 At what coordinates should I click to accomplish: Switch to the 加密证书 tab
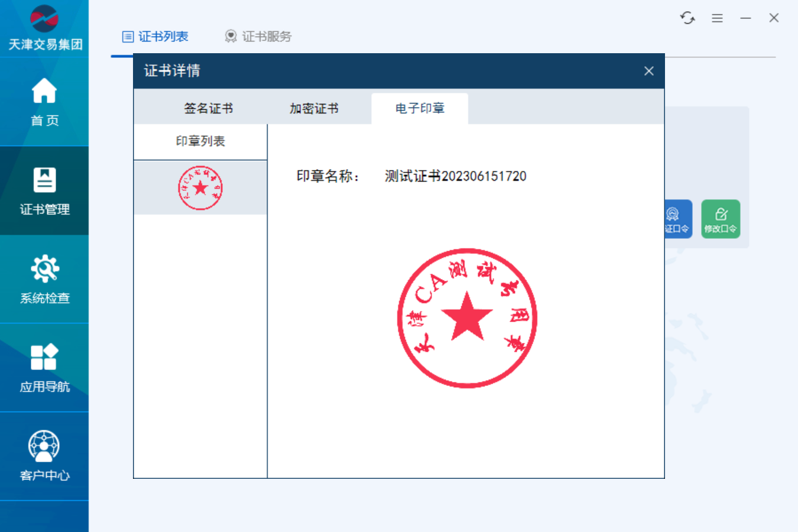coord(314,108)
